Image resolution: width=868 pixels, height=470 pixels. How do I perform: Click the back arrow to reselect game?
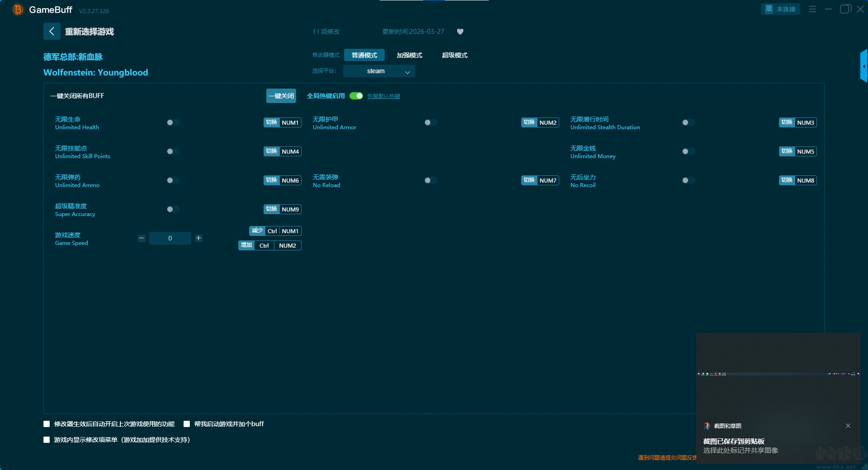pyautogui.click(x=52, y=31)
